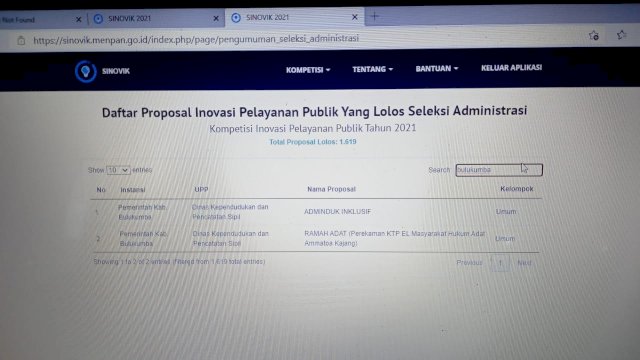Add page to favorites star icon
The height and width of the screenshot is (360, 640).
(x=594, y=36)
